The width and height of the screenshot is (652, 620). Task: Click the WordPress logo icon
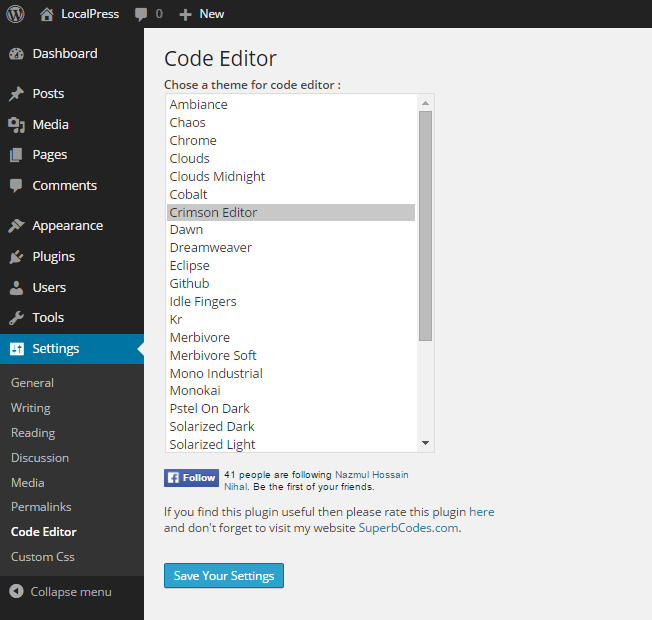pyautogui.click(x=15, y=14)
